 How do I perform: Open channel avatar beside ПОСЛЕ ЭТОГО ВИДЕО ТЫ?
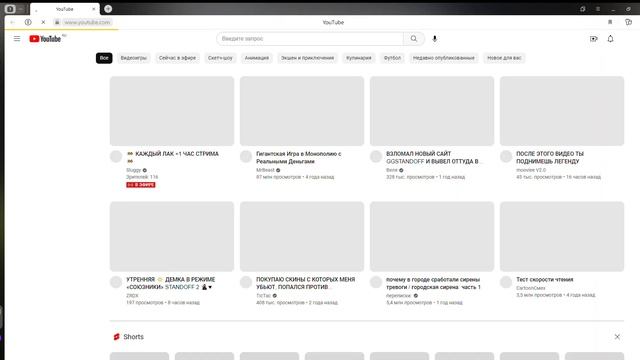pos(506,156)
